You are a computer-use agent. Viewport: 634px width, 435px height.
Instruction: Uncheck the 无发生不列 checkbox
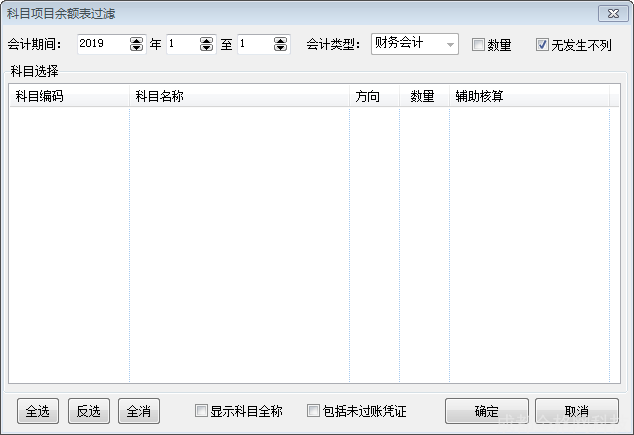[543, 45]
